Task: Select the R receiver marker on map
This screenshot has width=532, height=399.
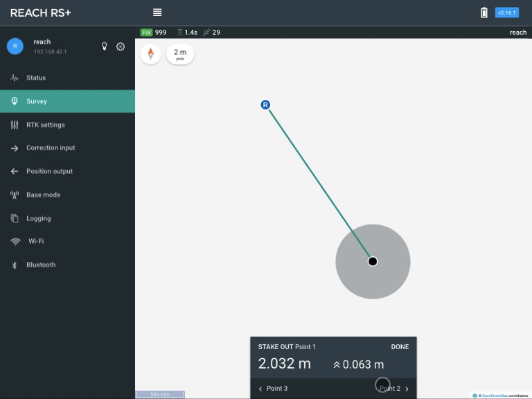Action: [x=265, y=105]
